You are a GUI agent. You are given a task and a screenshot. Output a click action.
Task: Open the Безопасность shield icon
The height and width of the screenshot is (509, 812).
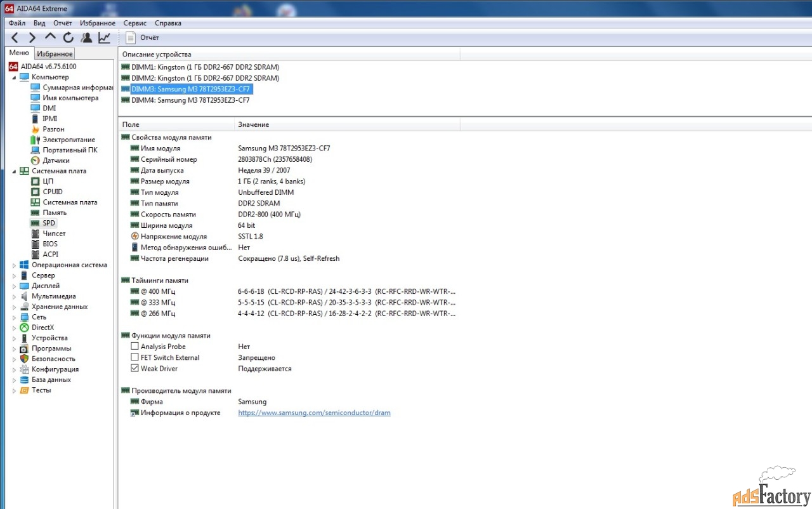24,359
